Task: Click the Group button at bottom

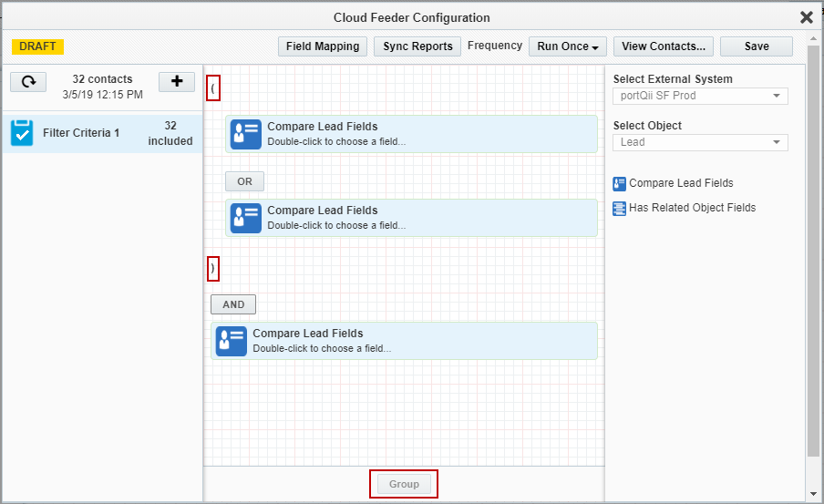Action: click(404, 484)
